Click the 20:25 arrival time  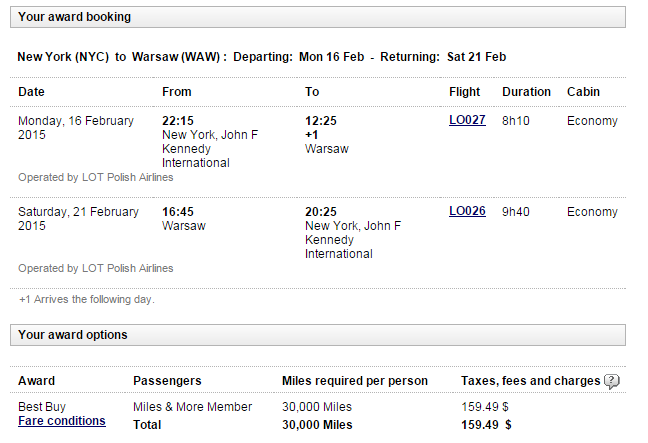321,212
